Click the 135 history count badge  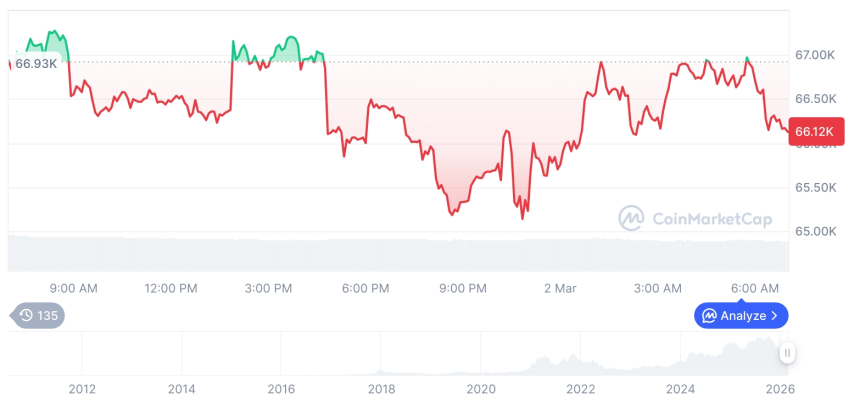pyautogui.click(x=47, y=316)
